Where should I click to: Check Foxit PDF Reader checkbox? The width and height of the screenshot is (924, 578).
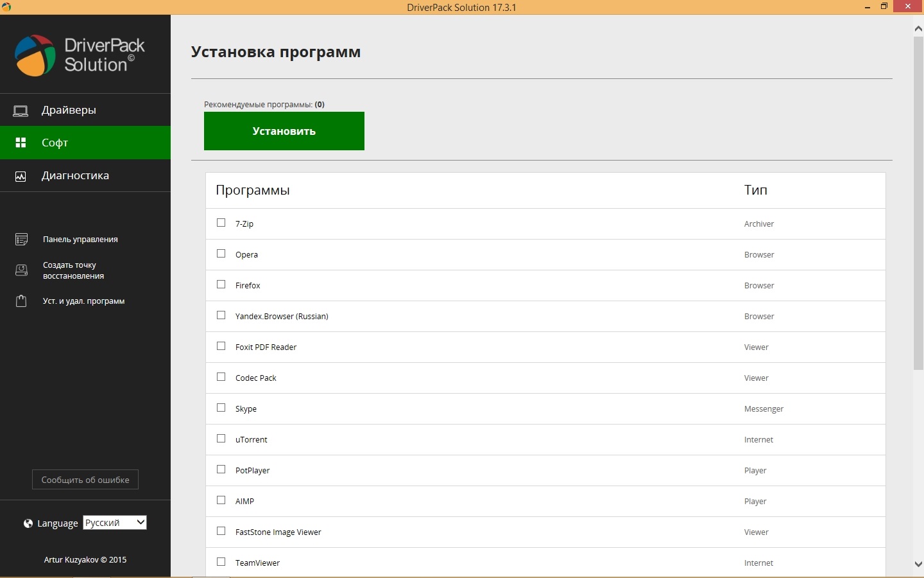pos(221,346)
